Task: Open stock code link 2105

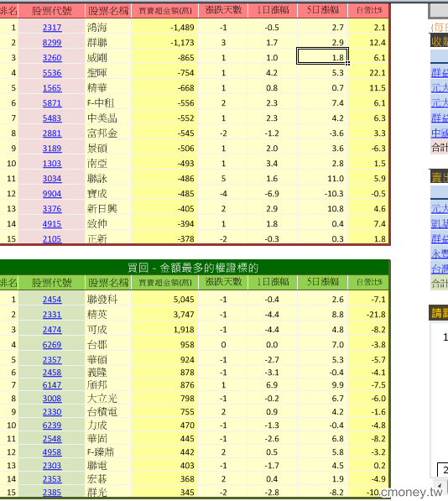Action: tap(52, 238)
